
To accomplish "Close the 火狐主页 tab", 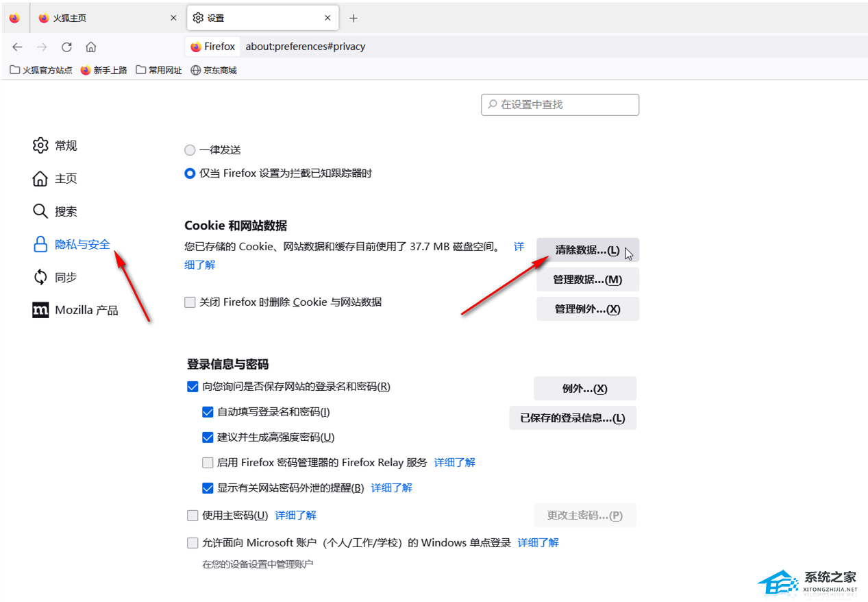I will point(173,19).
